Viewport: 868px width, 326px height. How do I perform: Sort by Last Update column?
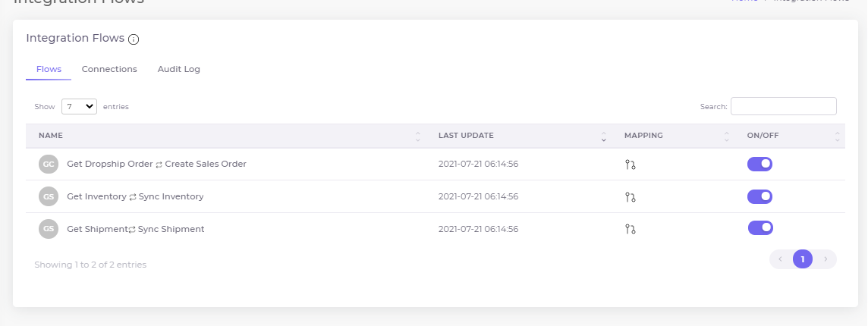pos(603,136)
